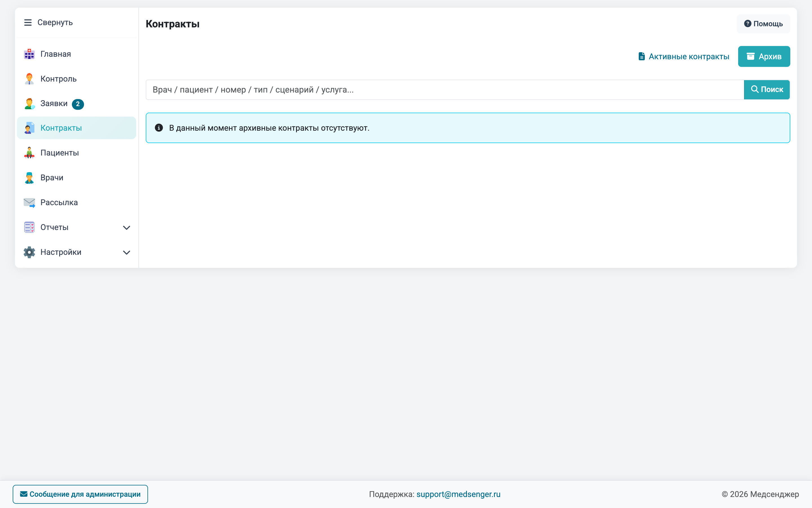The width and height of the screenshot is (812, 508).
Task: Switch to Активные контракты tab
Action: (x=683, y=56)
